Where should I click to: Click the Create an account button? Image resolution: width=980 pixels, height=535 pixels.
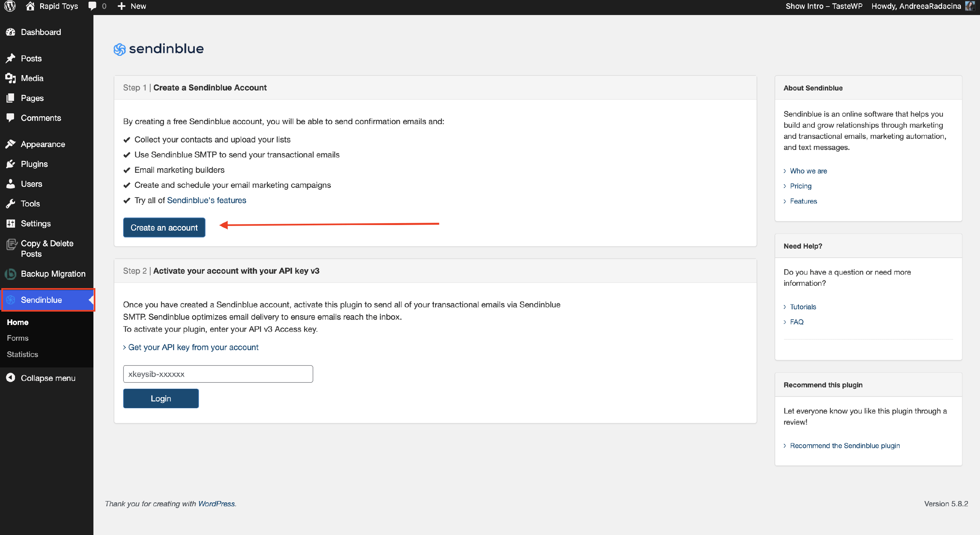coord(164,228)
